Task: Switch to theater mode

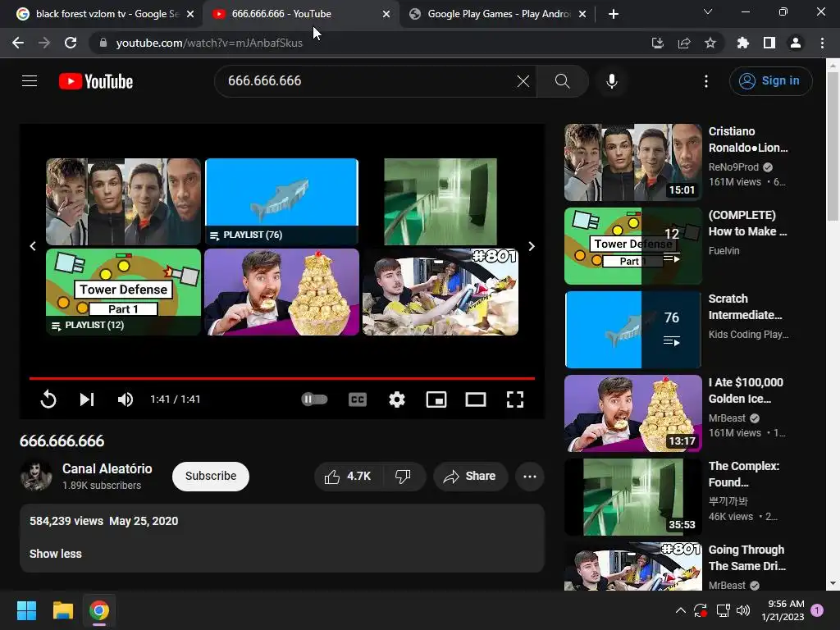Action: (x=476, y=399)
